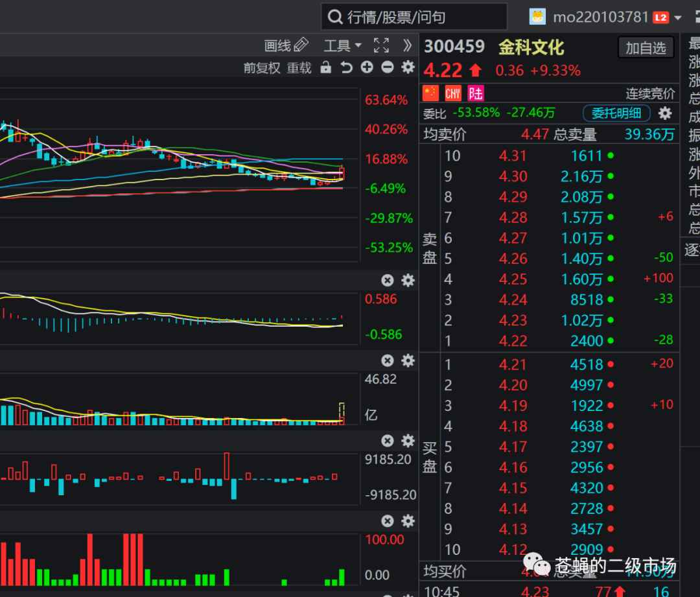Zoom out chart with minus circle icon
The width and height of the screenshot is (700, 597).
pos(388,67)
